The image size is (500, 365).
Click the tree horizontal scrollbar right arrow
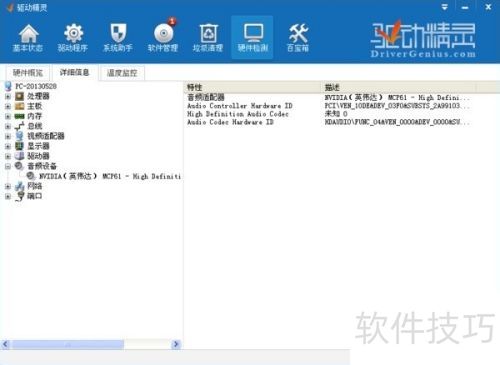pyautogui.click(x=176, y=344)
